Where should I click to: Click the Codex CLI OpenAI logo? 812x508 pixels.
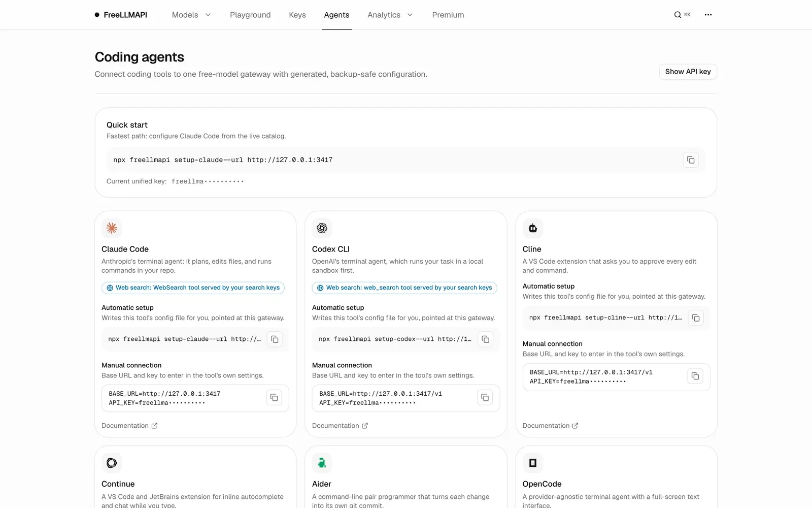[x=322, y=228]
